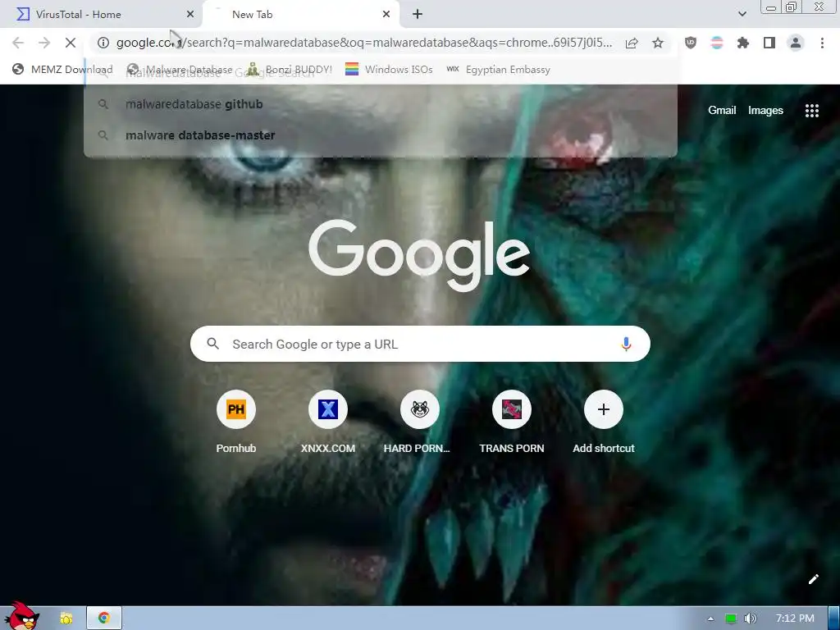Open the shortcut tile with raccoon icon
Image resolution: width=840 pixels, height=630 pixels.
[x=419, y=423]
